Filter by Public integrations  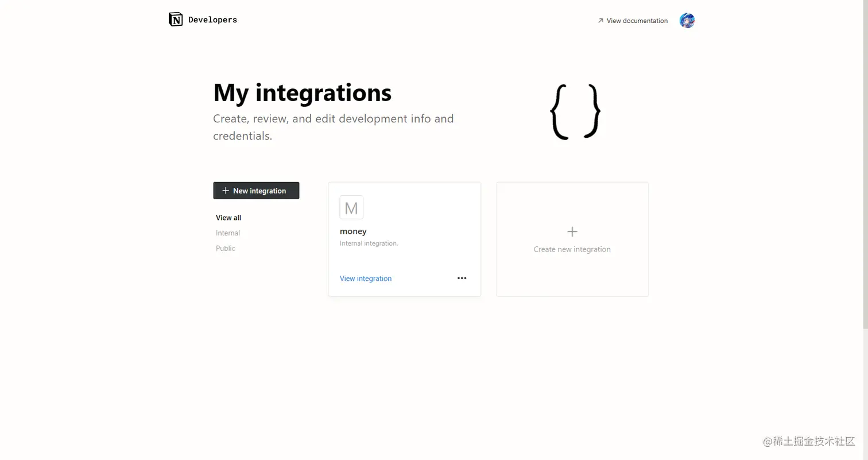point(226,249)
